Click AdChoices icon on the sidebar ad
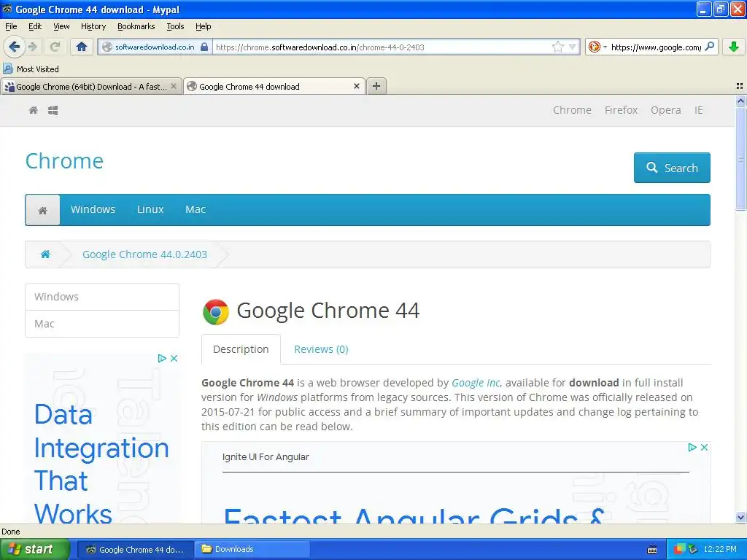The image size is (747, 560). tap(162, 358)
